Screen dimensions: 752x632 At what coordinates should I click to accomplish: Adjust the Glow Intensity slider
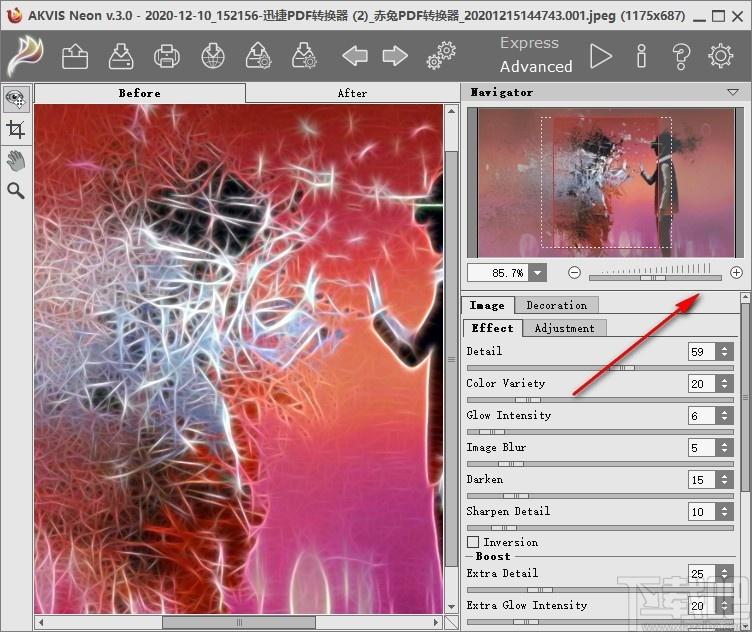point(600,432)
